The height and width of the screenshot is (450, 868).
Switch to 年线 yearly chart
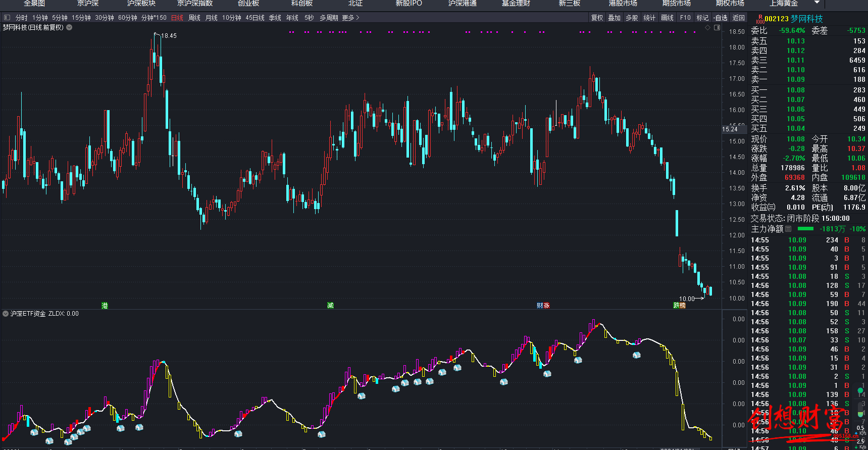pyautogui.click(x=292, y=18)
